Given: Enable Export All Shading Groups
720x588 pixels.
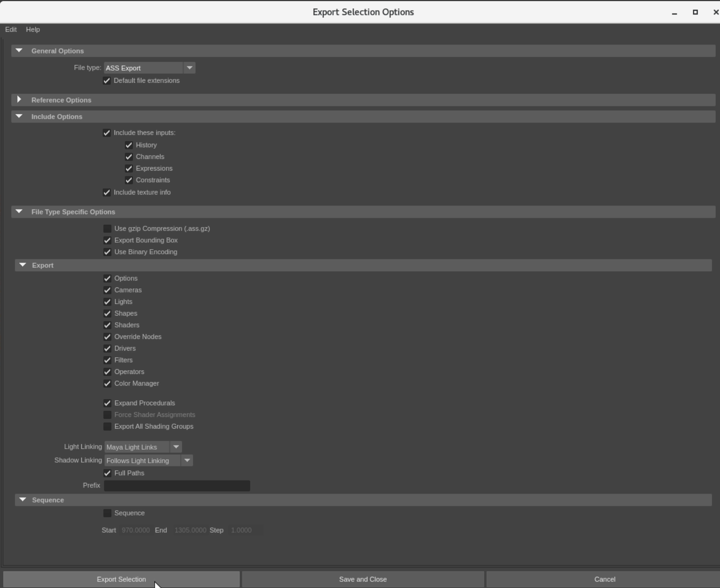Looking at the screenshot, I should point(108,426).
